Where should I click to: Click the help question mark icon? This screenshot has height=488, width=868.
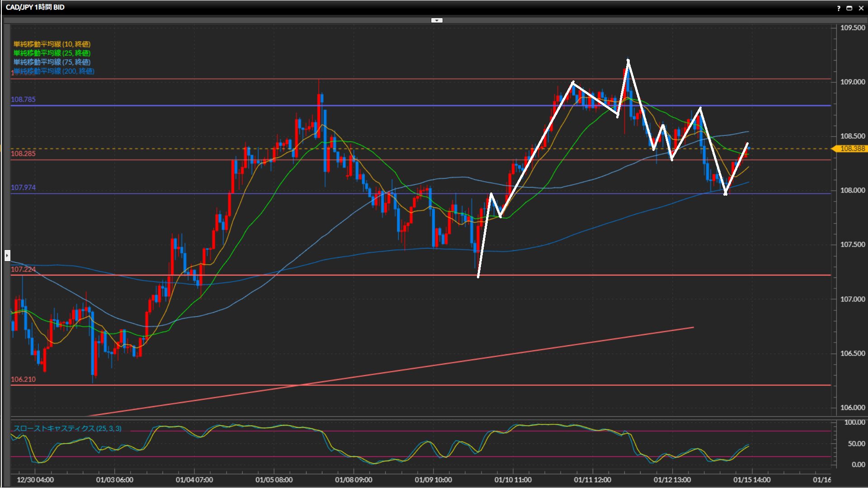[839, 8]
